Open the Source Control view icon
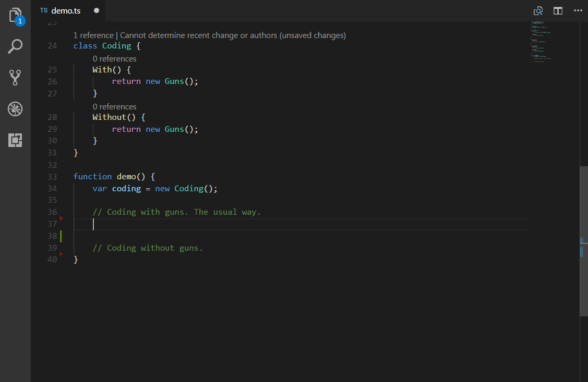The height and width of the screenshot is (382, 588). point(15,78)
